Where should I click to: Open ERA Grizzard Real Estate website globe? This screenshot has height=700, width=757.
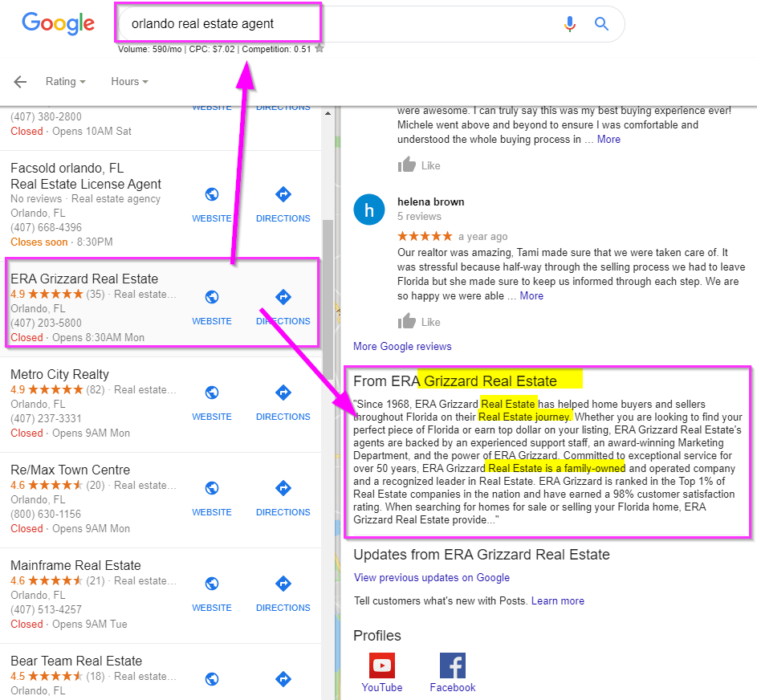pos(212,297)
